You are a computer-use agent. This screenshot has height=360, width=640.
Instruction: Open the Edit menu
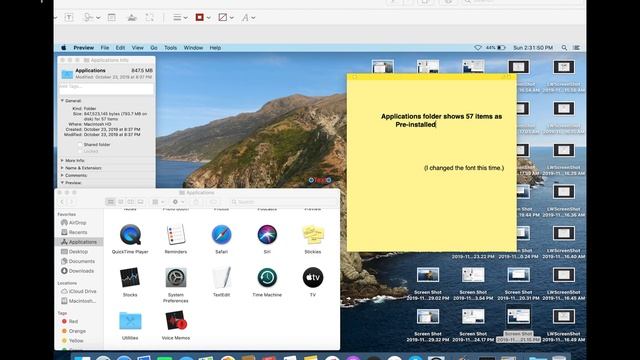tap(120, 48)
